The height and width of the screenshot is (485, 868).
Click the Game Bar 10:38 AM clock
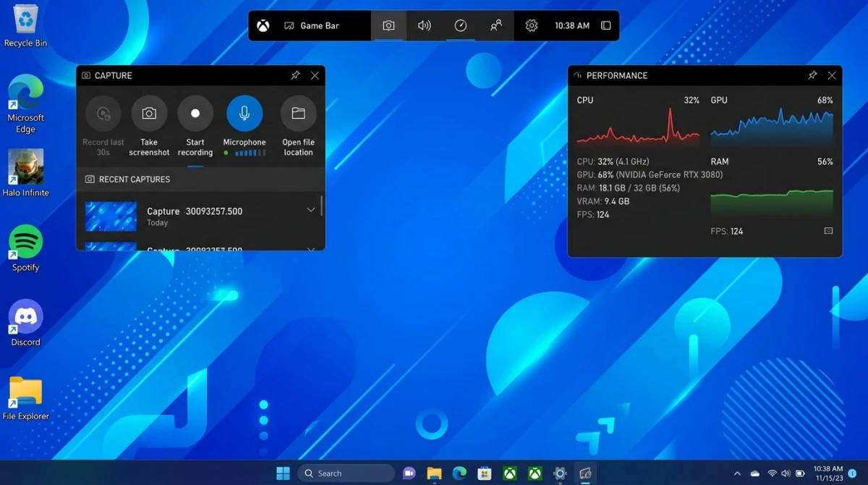572,25
